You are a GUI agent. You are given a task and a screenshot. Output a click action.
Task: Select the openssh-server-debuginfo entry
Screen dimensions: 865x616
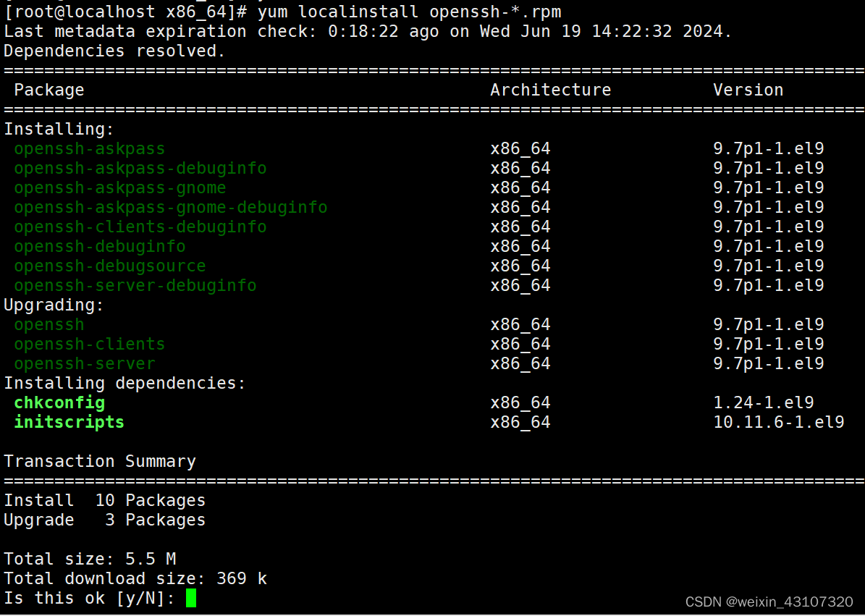pyautogui.click(x=135, y=285)
